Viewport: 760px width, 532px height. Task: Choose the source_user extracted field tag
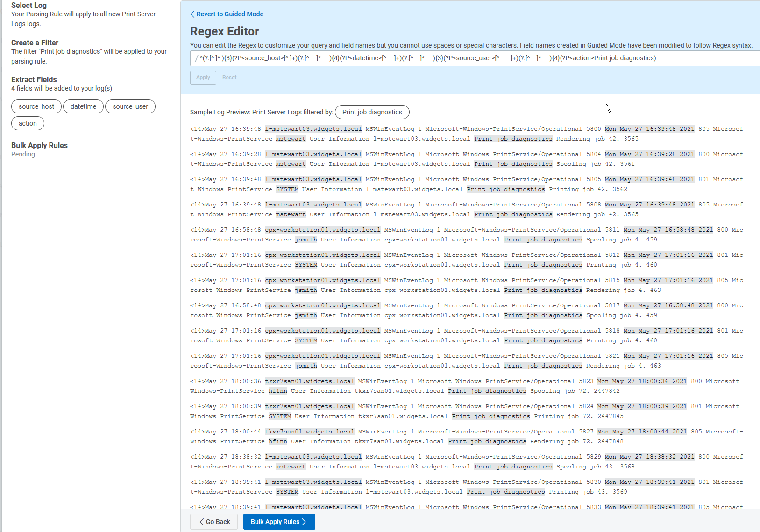(130, 106)
